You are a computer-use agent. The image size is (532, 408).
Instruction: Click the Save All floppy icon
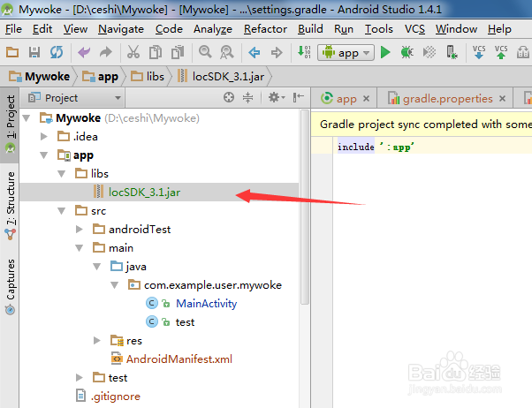(x=34, y=53)
